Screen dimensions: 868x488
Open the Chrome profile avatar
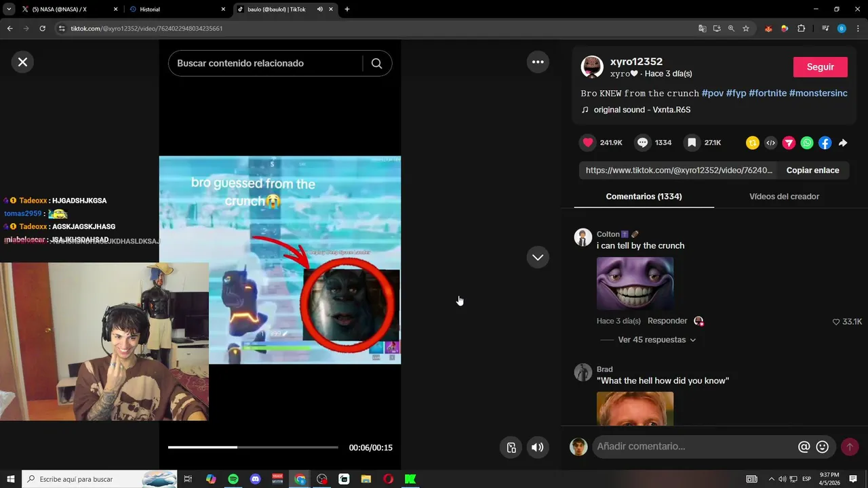point(842,28)
